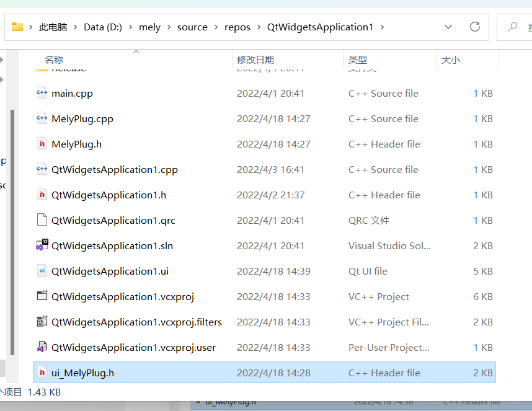Go to source folder in the breadcrumb
The width and height of the screenshot is (532, 411).
click(x=192, y=27)
